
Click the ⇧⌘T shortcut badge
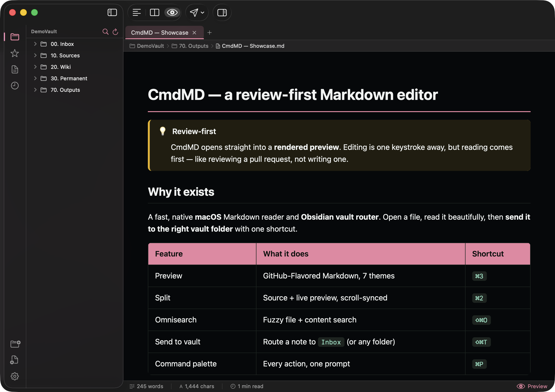point(481,342)
